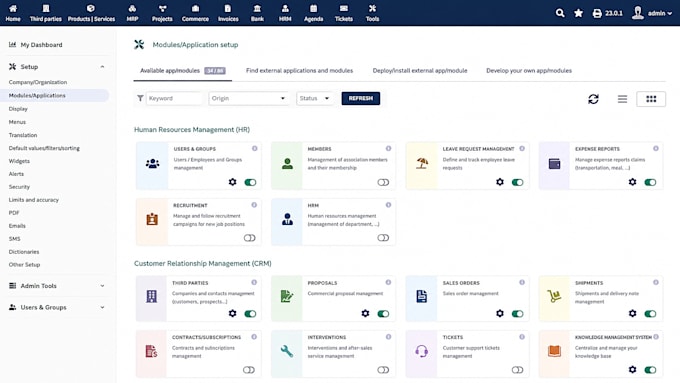The width and height of the screenshot is (680, 383).
Task: Enable the Interventions module toggle
Action: point(383,370)
